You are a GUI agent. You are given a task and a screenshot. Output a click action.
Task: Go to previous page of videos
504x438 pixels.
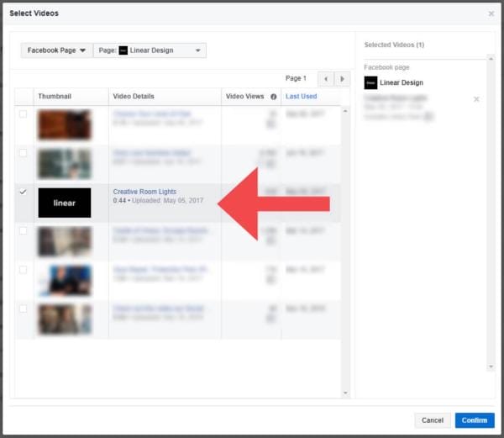click(326, 79)
